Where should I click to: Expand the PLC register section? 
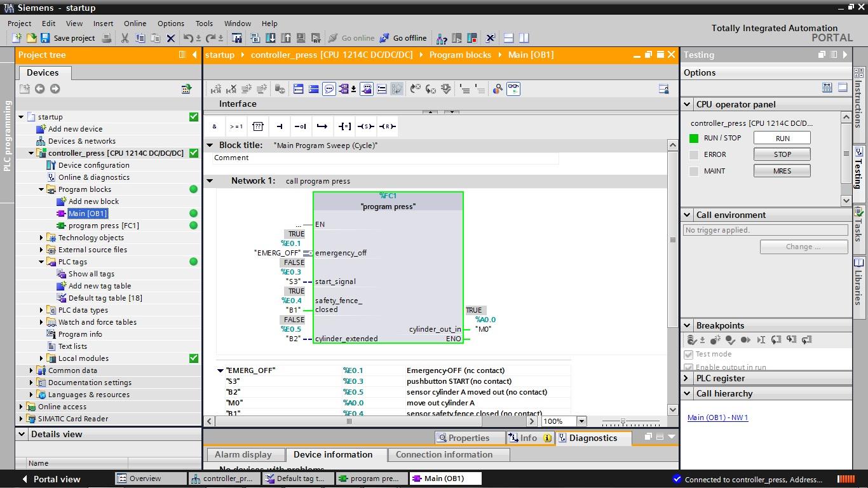(687, 378)
